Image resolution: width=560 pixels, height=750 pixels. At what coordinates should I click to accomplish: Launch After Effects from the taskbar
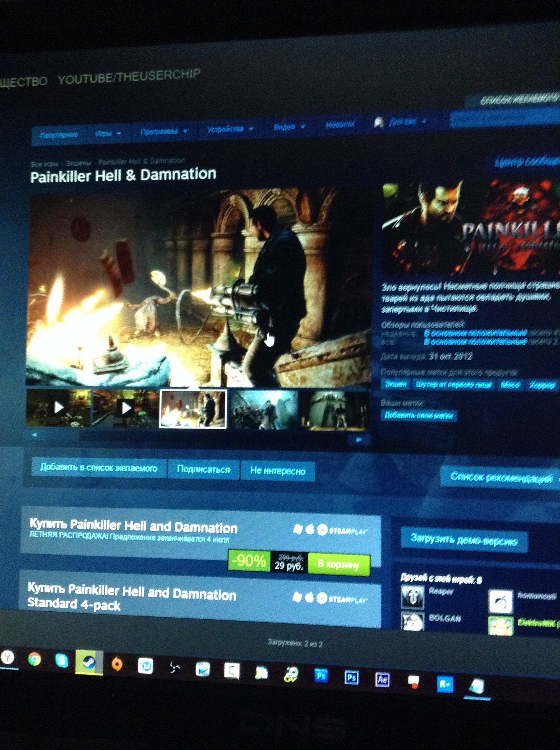[382, 680]
